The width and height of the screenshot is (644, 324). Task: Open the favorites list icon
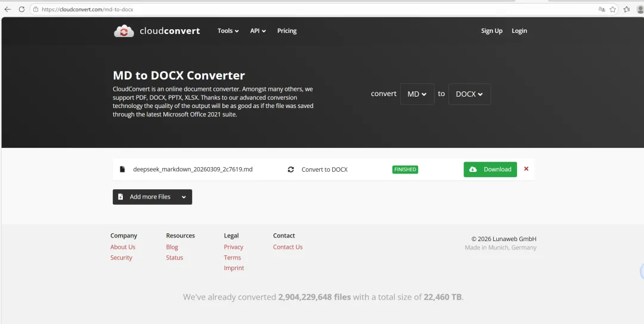click(627, 10)
